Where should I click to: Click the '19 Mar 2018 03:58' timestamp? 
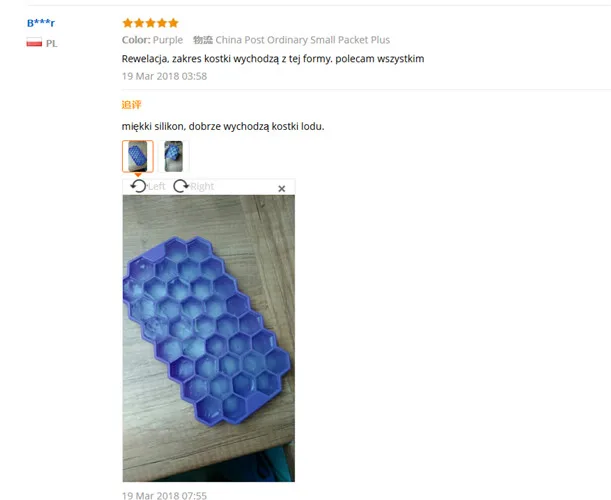164,76
